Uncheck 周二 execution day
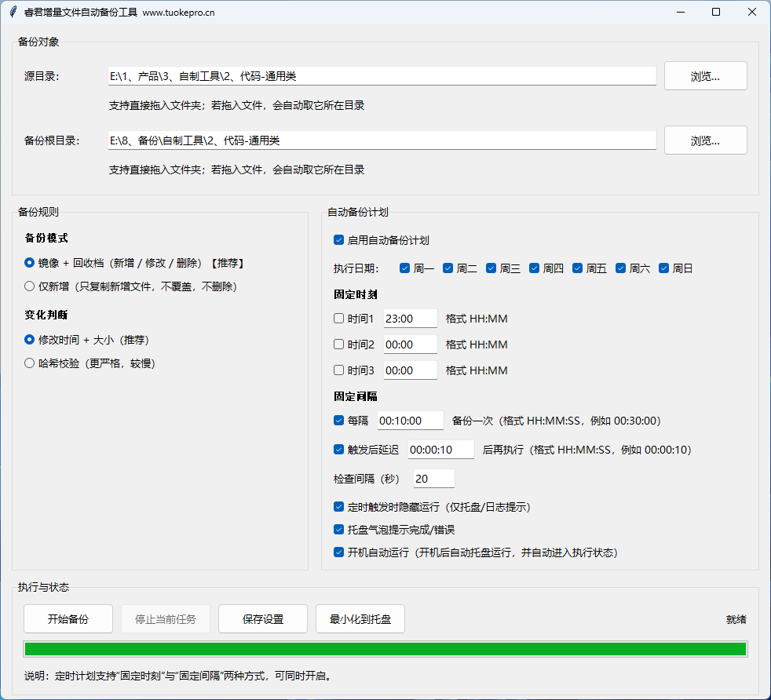This screenshot has height=700, width=771. 448,268
